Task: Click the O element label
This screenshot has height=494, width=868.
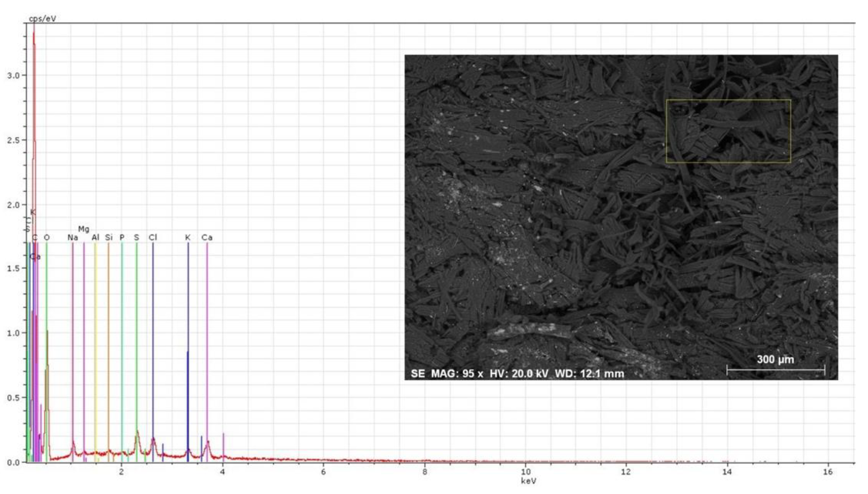Action: click(x=47, y=237)
